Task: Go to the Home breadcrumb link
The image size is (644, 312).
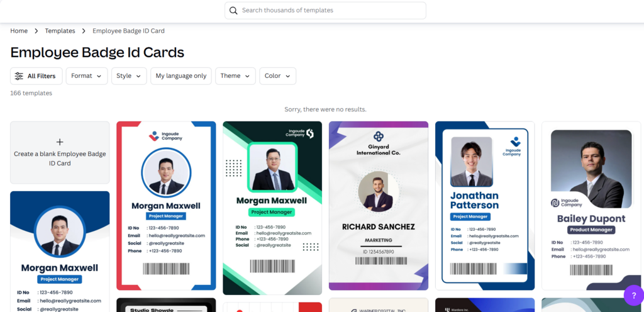Action: click(x=19, y=31)
